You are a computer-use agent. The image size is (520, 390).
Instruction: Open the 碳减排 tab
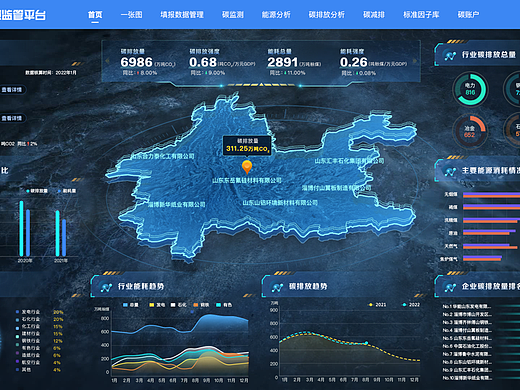(374, 15)
